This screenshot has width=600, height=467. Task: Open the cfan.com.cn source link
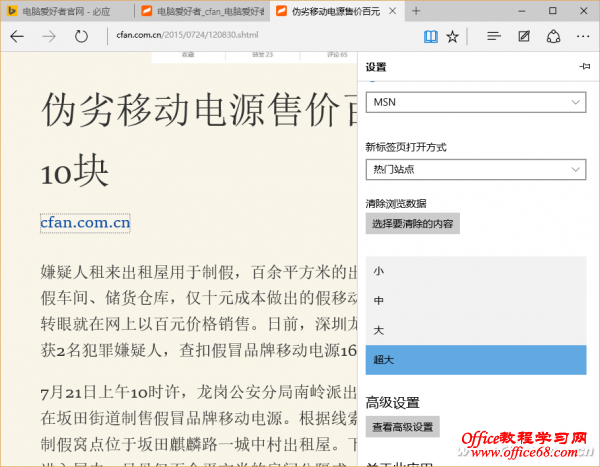click(x=85, y=223)
